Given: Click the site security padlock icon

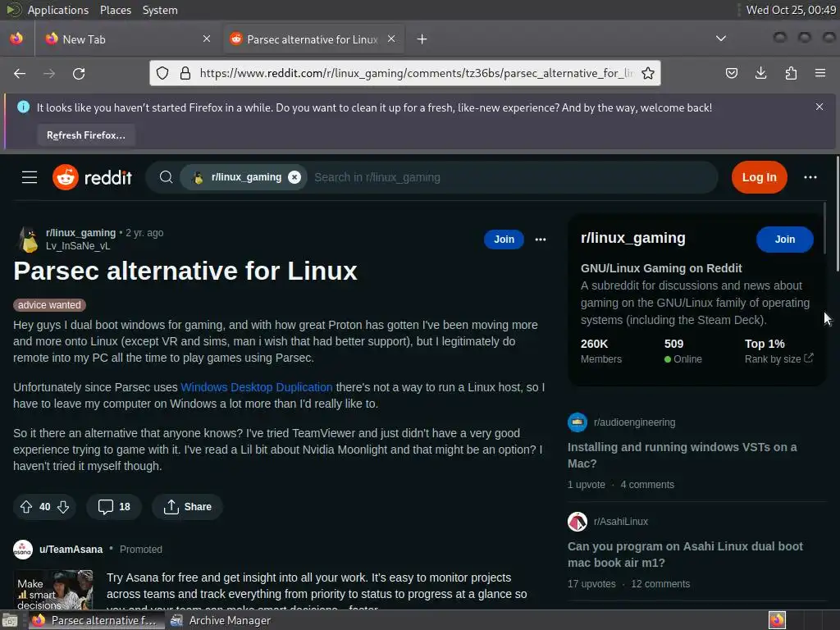Looking at the screenshot, I should [185, 73].
